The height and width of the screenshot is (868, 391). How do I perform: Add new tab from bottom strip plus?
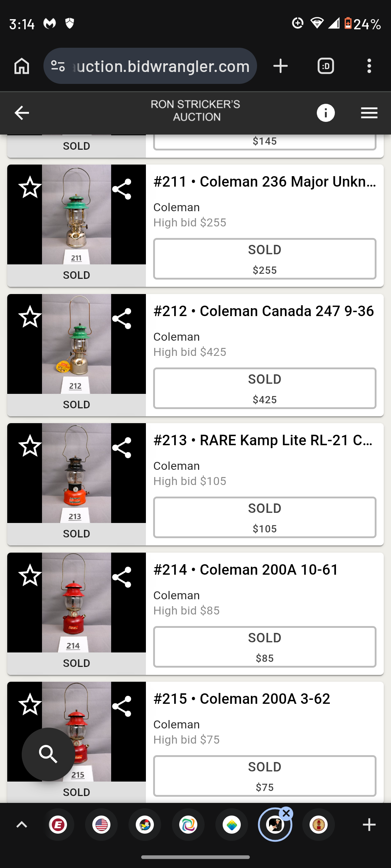tap(369, 825)
